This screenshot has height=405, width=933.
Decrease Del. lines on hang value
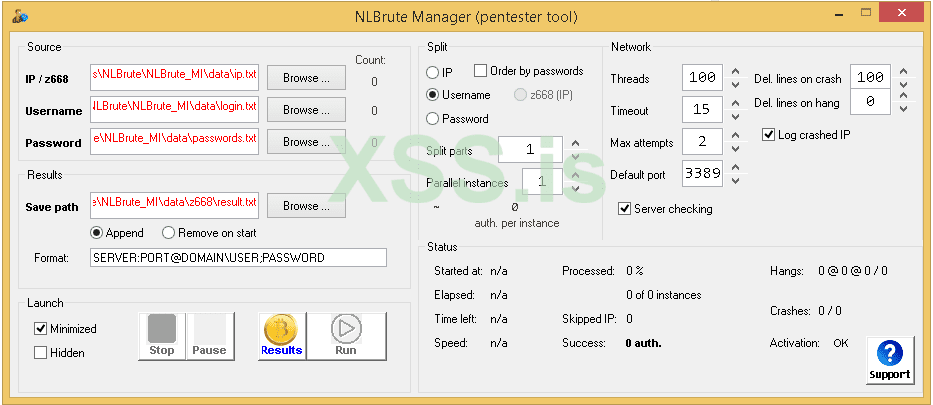[903, 109]
